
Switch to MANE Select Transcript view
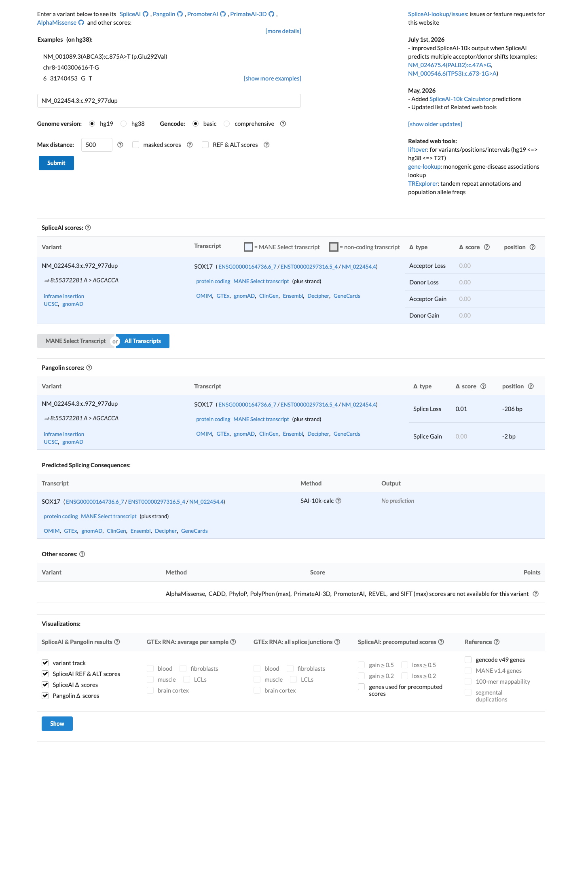[x=76, y=341]
